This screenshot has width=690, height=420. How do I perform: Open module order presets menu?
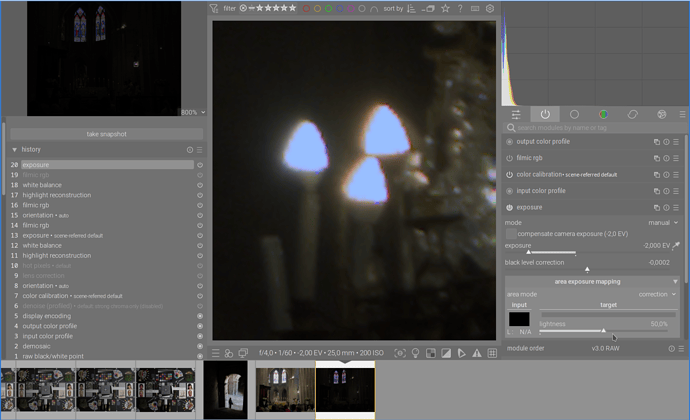point(681,348)
